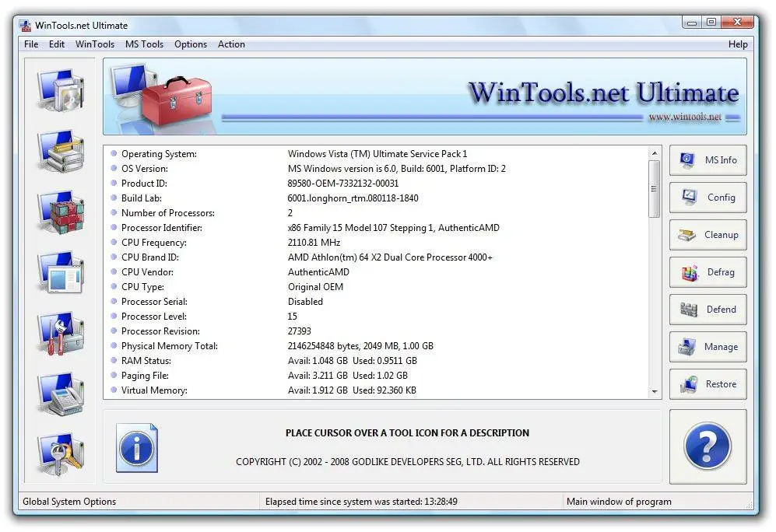Open the Scan Registry tool with cube icon
Image resolution: width=776 pixels, height=532 pixels.
(x=61, y=212)
